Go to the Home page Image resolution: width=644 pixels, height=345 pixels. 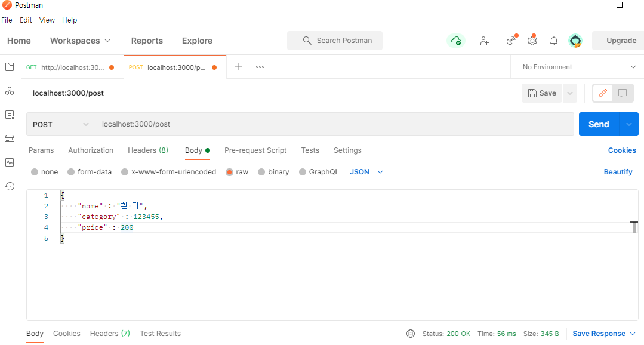(19, 41)
